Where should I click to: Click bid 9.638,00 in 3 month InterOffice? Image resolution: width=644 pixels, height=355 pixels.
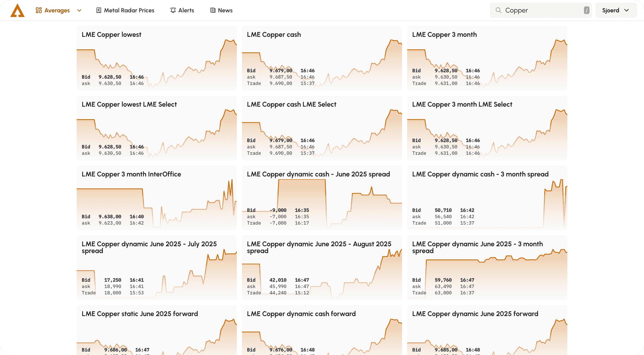click(x=110, y=217)
